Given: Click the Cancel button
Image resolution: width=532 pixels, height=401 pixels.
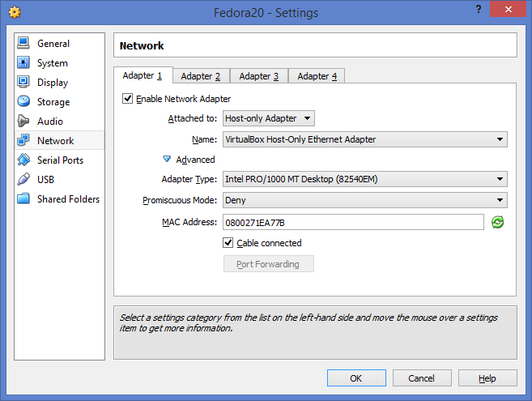Looking at the screenshot, I should pos(422,378).
